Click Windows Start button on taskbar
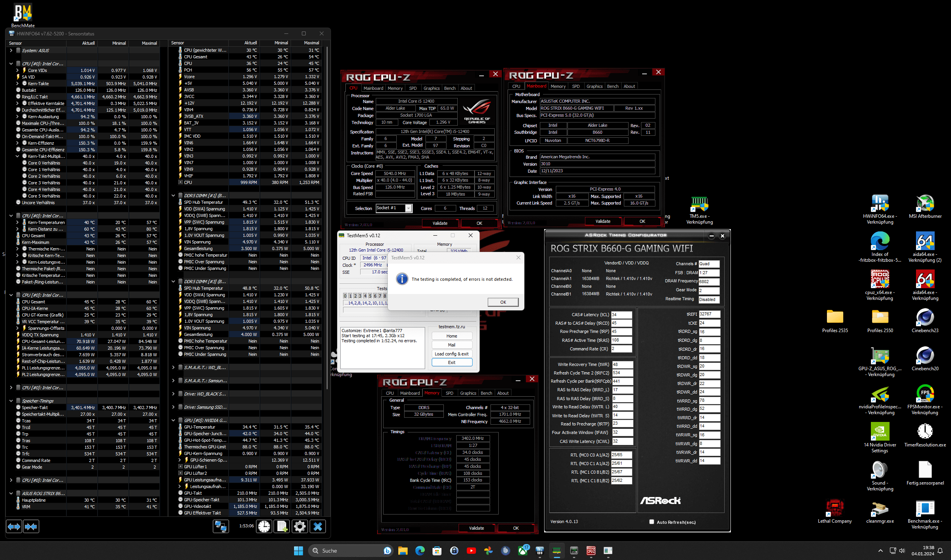Viewport: 951px width, 560px height. [x=298, y=550]
